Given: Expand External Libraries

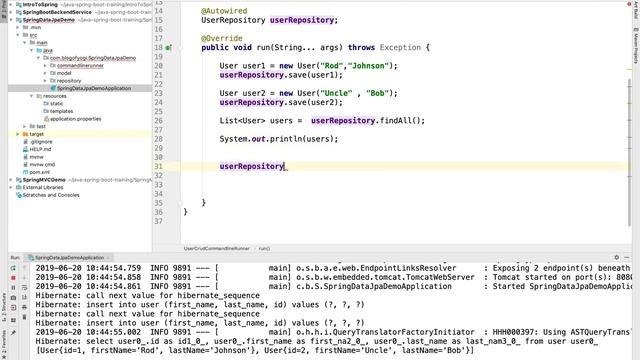Looking at the screenshot, I should pos(11,187).
